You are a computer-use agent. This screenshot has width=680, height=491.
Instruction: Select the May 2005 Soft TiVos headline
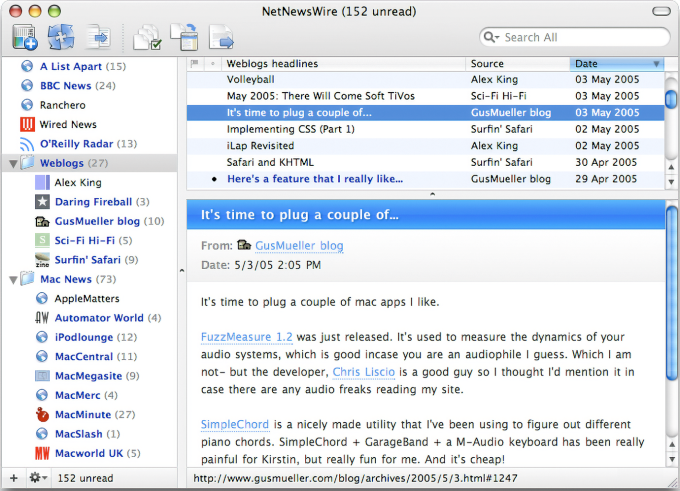[x=425, y=96]
